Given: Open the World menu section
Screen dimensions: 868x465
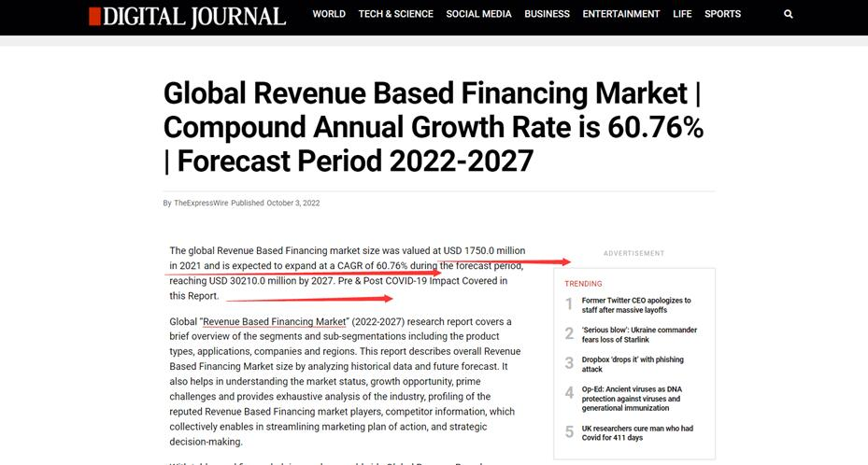Looking at the screenshot, I should 329,14.
